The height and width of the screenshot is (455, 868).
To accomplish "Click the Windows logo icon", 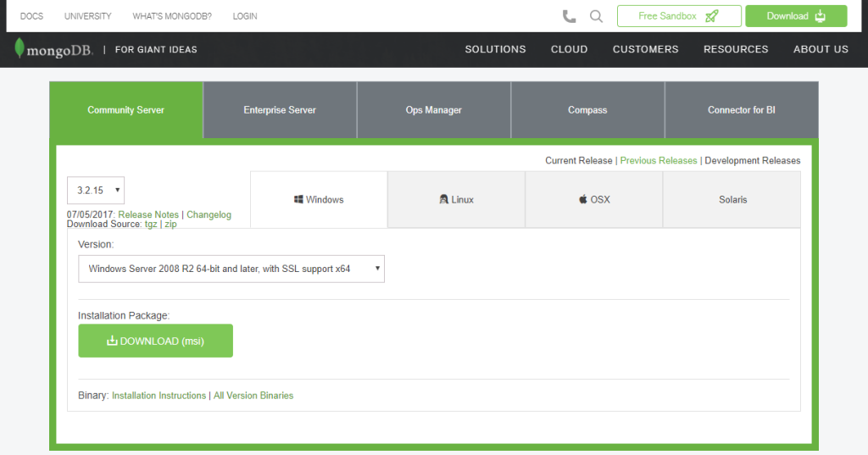I will click(x=298, y=199).
